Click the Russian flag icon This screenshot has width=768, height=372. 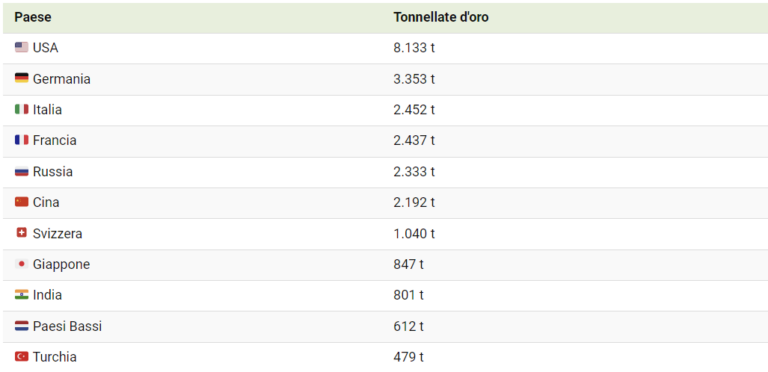click(22, 171)
